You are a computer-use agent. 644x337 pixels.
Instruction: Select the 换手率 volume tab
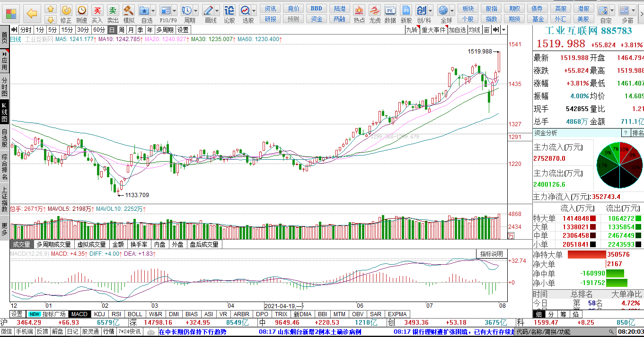[x=140, y=244]
